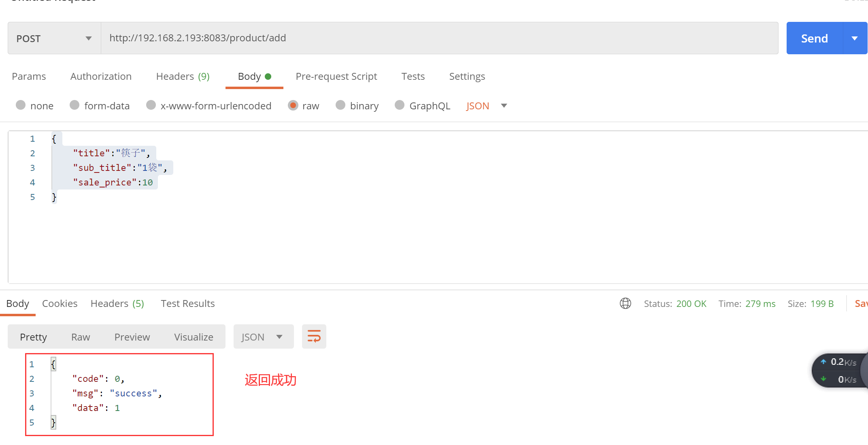Open the Authorization tab
This screenshot has height=445, width=868.
[x=101, y=77]
